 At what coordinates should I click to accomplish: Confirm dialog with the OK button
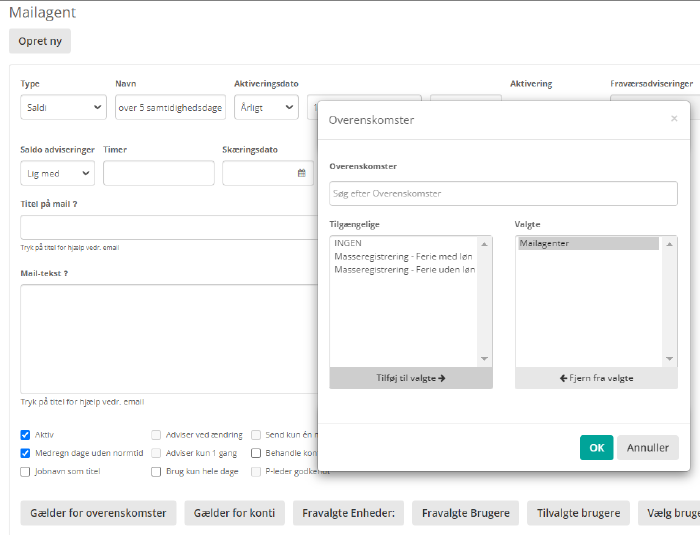596,447
